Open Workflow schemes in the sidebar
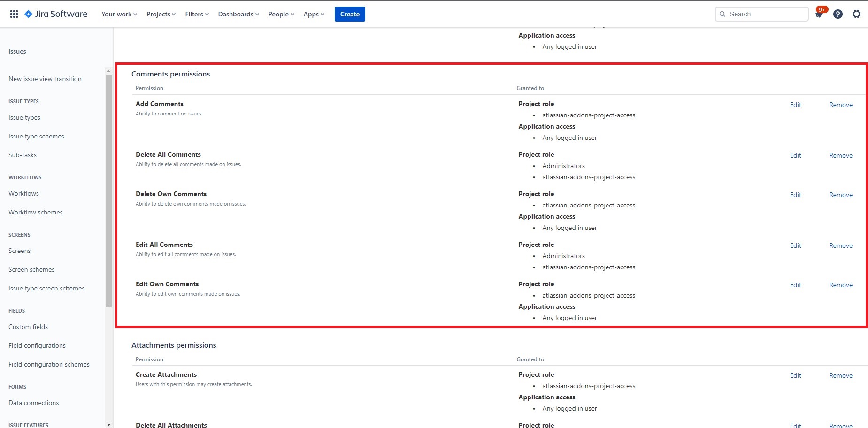The height and width of the screenshot is (428, 868). coord(36,212)
